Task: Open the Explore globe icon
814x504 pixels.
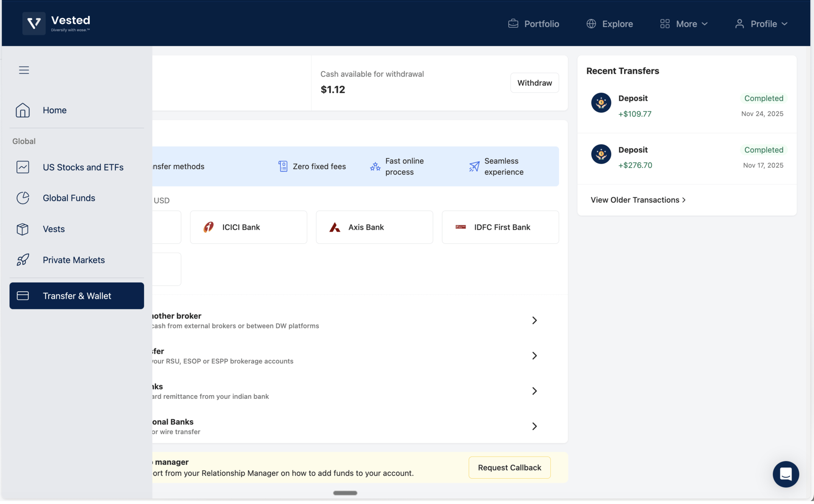Action: pos(591,24)
